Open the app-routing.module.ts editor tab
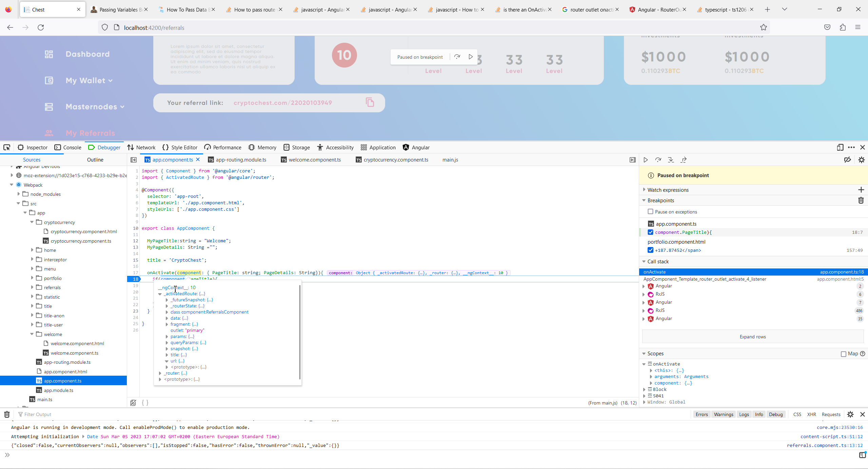This screenshot has width=868, height=469. click(x=241, y=160)
